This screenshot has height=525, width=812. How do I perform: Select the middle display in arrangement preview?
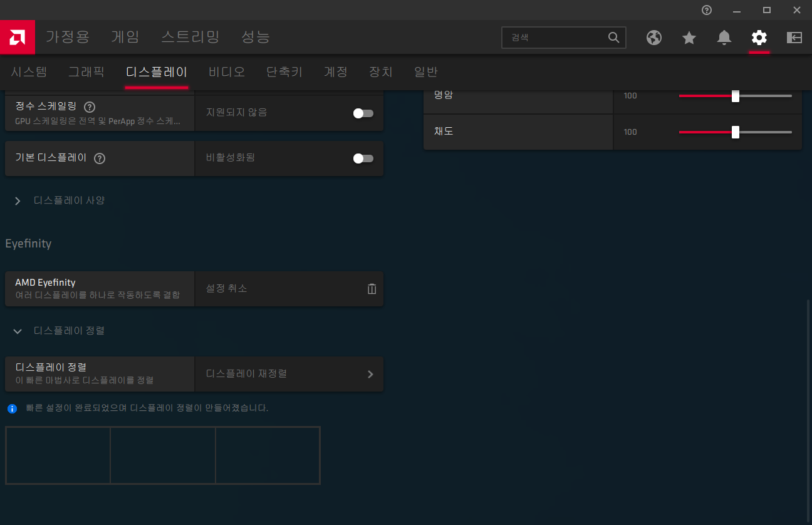click(163, 455)
